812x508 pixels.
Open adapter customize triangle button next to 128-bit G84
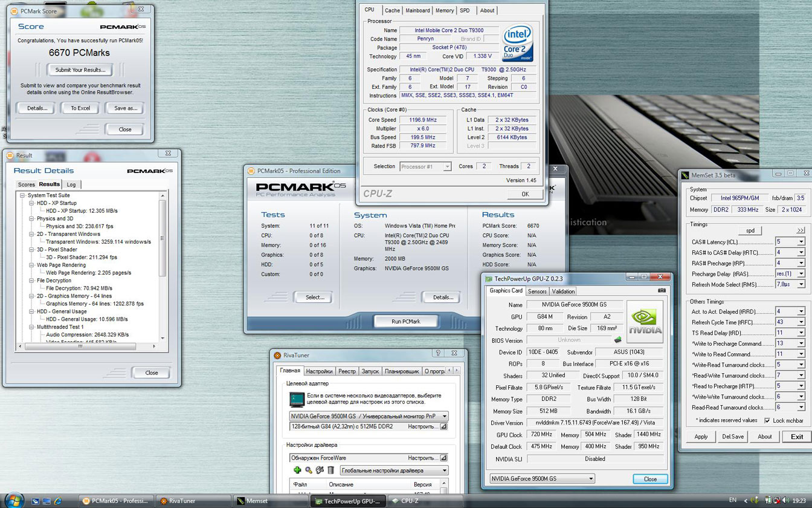coord(443,426)
